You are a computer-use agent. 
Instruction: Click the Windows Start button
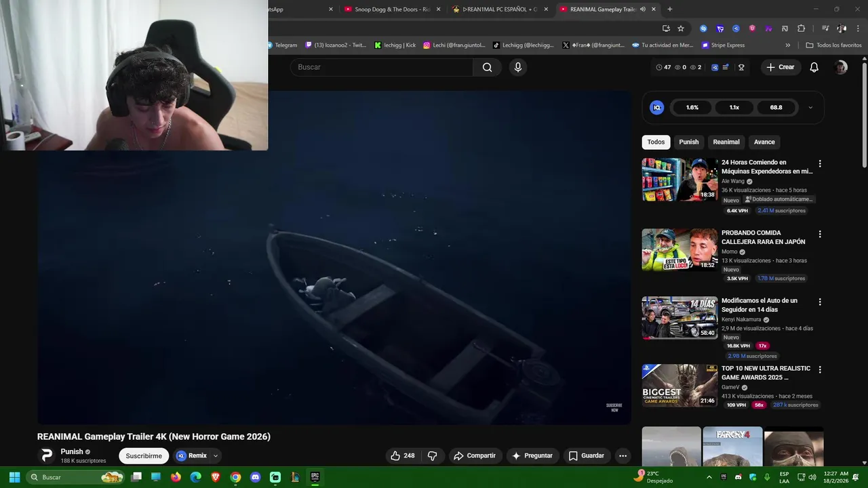[14, 477]
